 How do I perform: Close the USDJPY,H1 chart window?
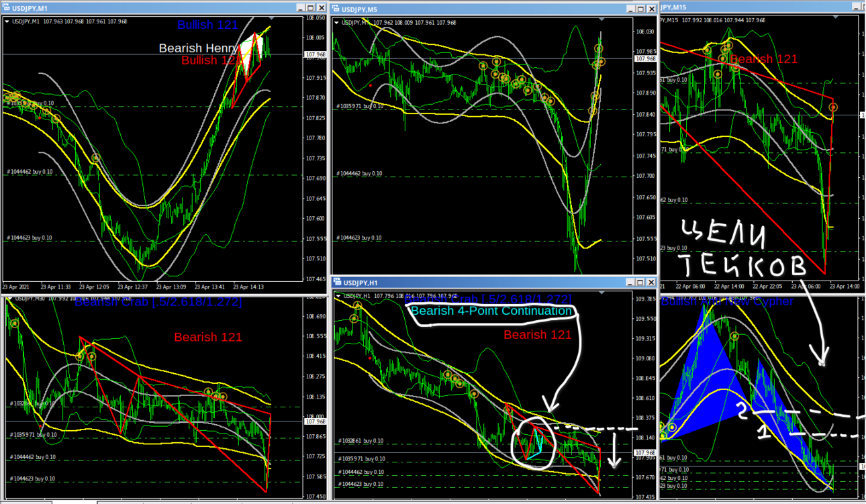pos(651,283)
